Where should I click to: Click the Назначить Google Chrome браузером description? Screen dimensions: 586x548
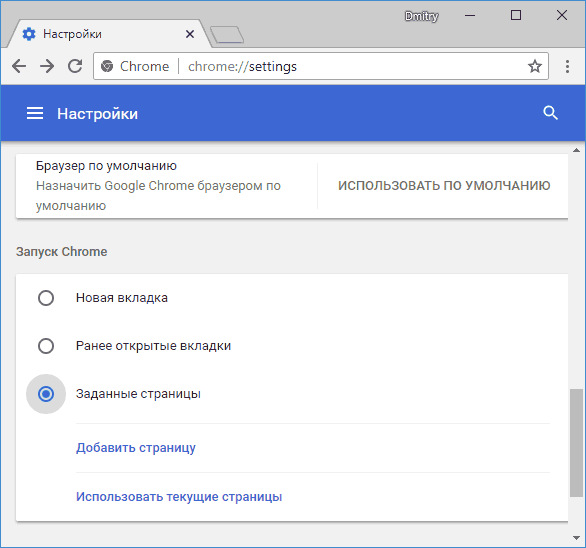(158, 196)
